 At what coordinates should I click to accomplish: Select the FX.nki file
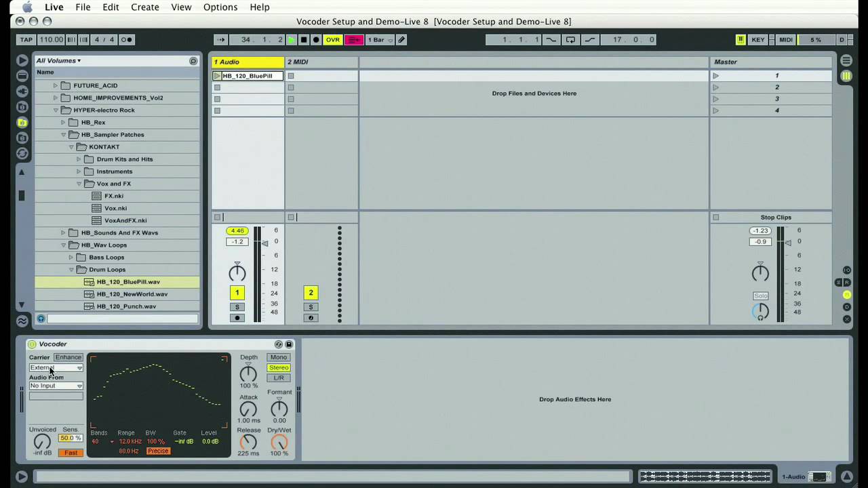point(113,196)
